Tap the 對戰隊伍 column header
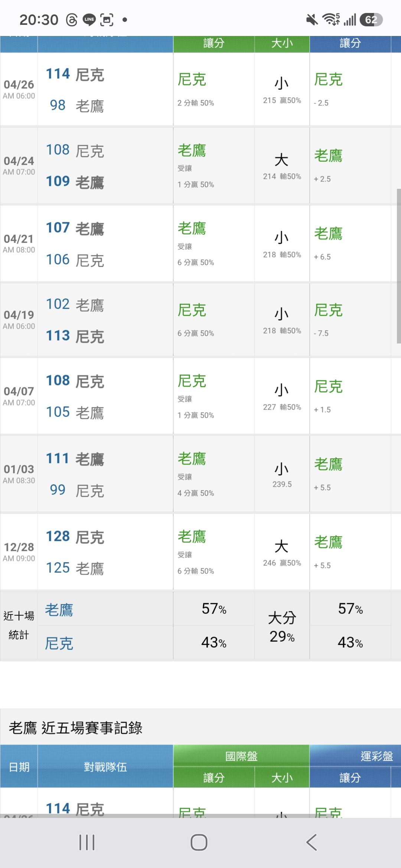 coord(105,767)
